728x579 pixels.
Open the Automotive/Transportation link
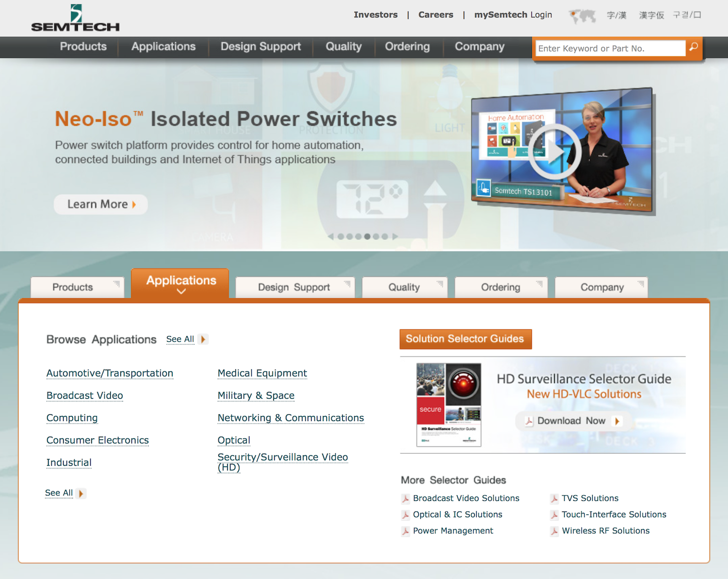[x=110, y=373]
